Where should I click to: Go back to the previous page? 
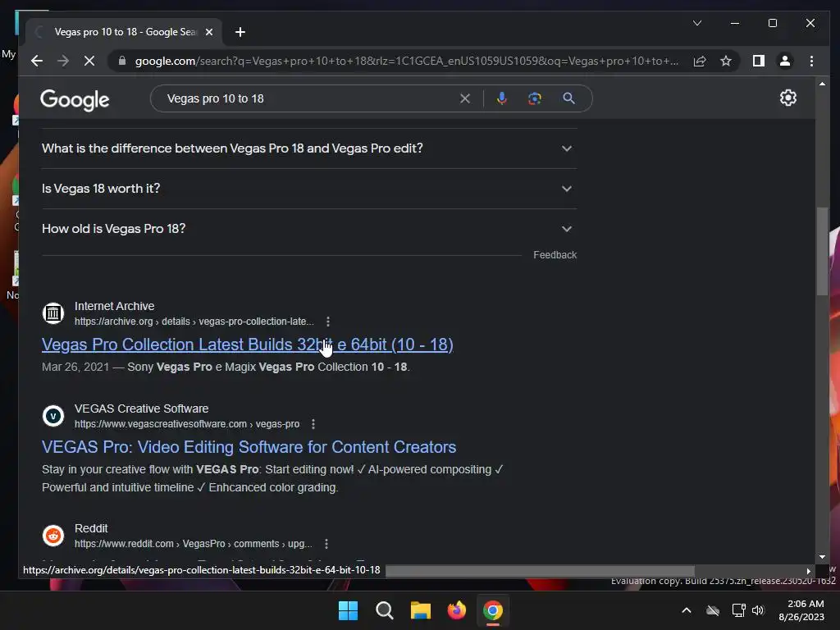point(36,61)
